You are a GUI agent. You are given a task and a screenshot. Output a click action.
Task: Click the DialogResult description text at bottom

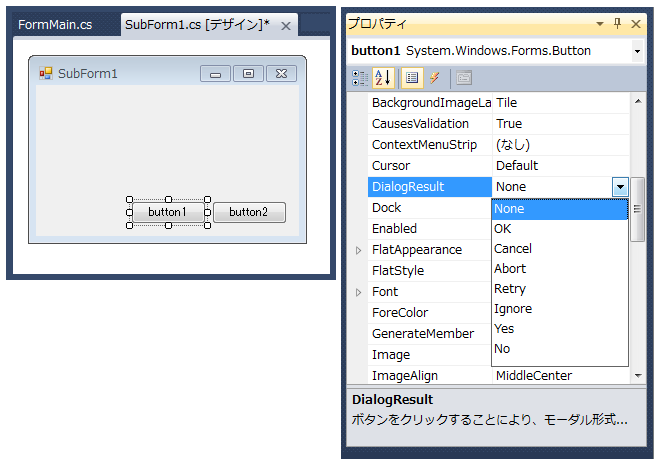pos(489,420)
